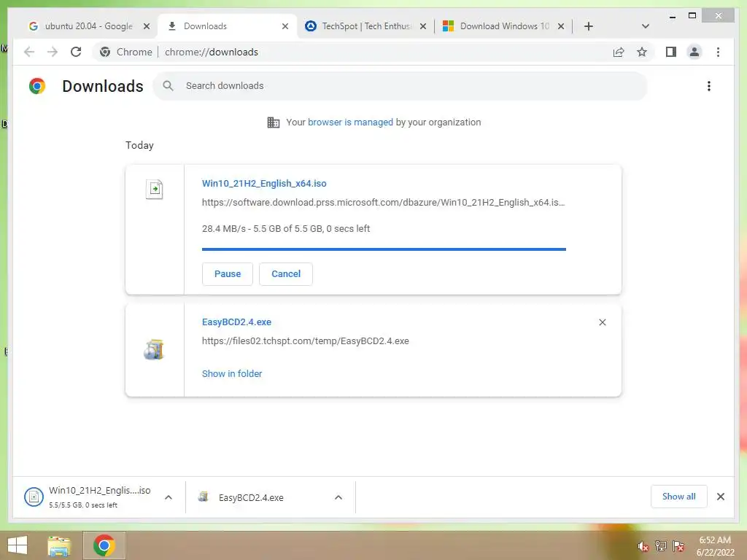This screenshot has height=560, width=747.
Task: Remove EasyBCD2.4.exe from the list
Action: 602,322
